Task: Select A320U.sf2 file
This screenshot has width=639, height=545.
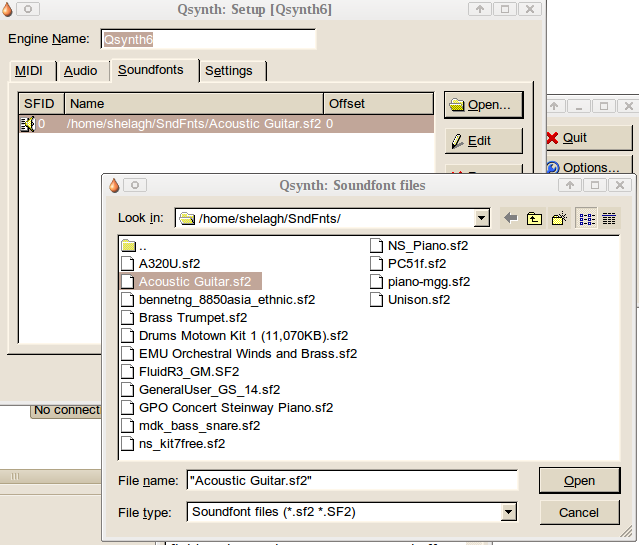Action: (170, 264)
